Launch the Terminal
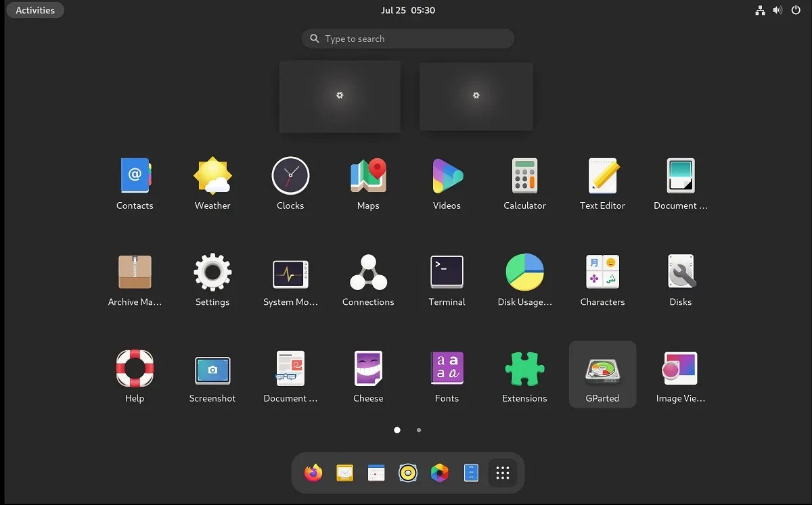Image resolution: width=812 pixels, height=505 pixels. click(447, 279)
